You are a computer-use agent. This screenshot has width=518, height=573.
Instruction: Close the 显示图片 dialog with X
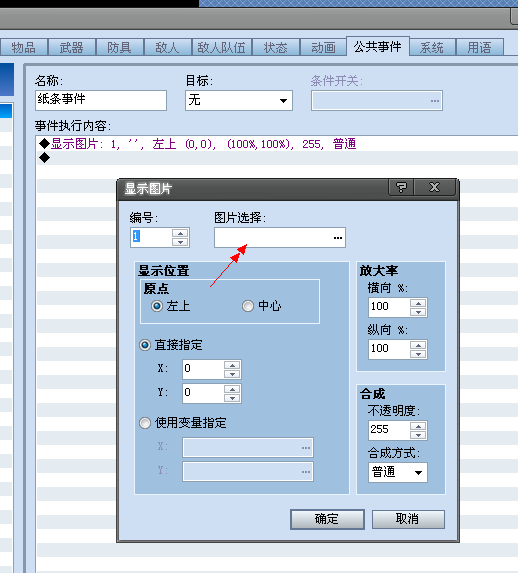(434, 187)
